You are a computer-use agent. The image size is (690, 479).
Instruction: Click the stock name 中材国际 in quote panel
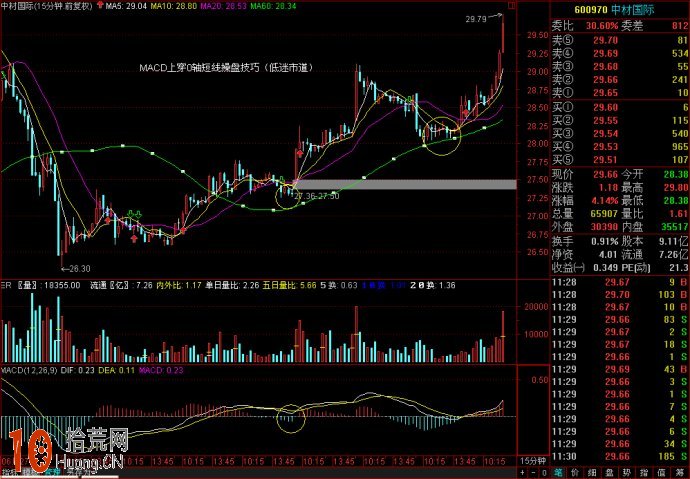coord(633,10)
